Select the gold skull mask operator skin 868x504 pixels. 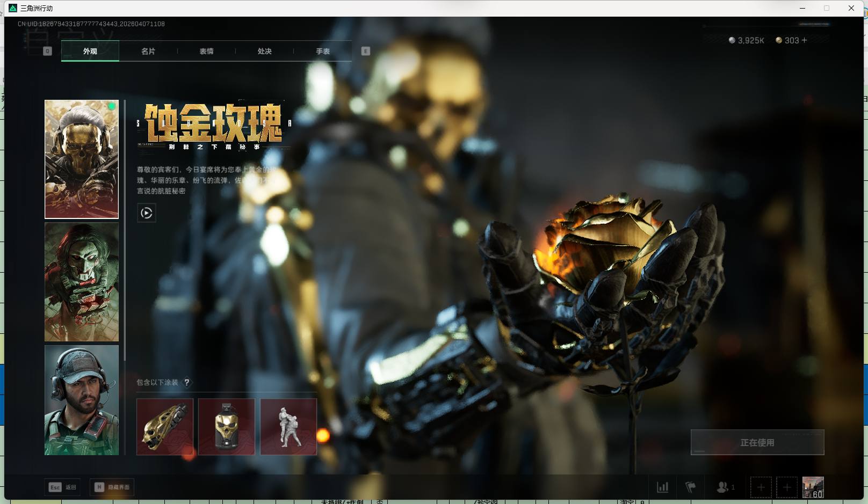[x=82, y=159]
